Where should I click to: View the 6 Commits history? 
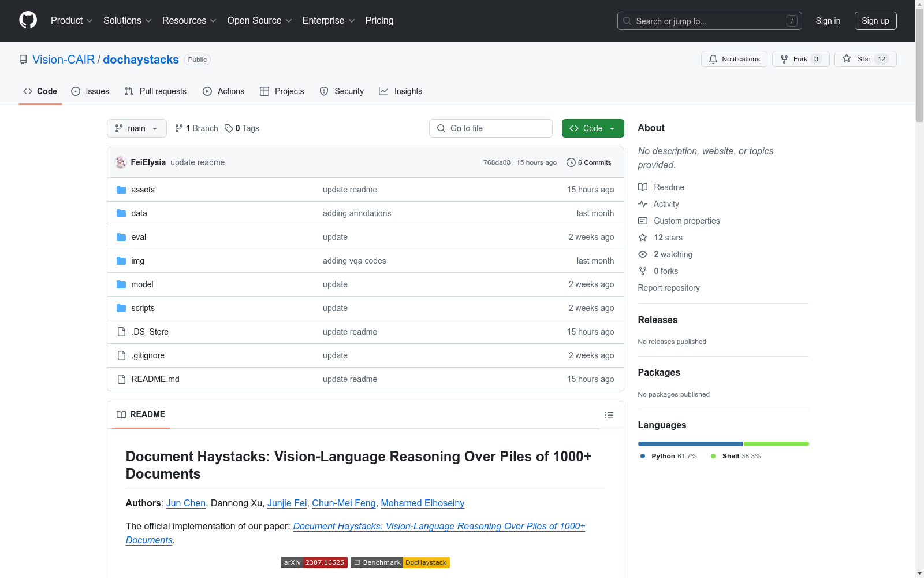(x=589, y=162)
